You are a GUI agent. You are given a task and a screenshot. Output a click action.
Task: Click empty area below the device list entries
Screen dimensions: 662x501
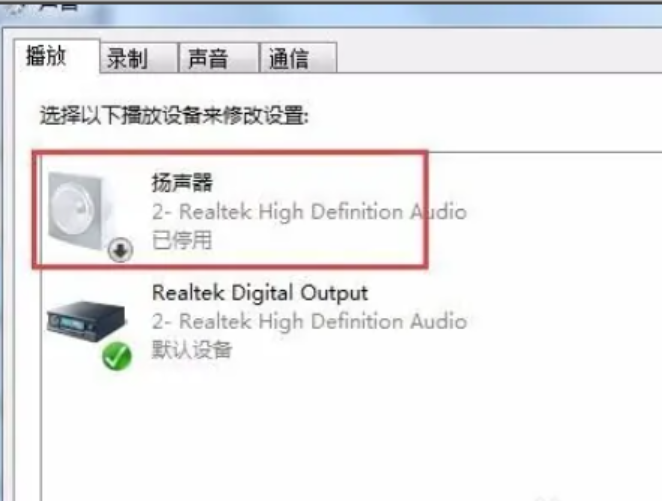point(350,435)
